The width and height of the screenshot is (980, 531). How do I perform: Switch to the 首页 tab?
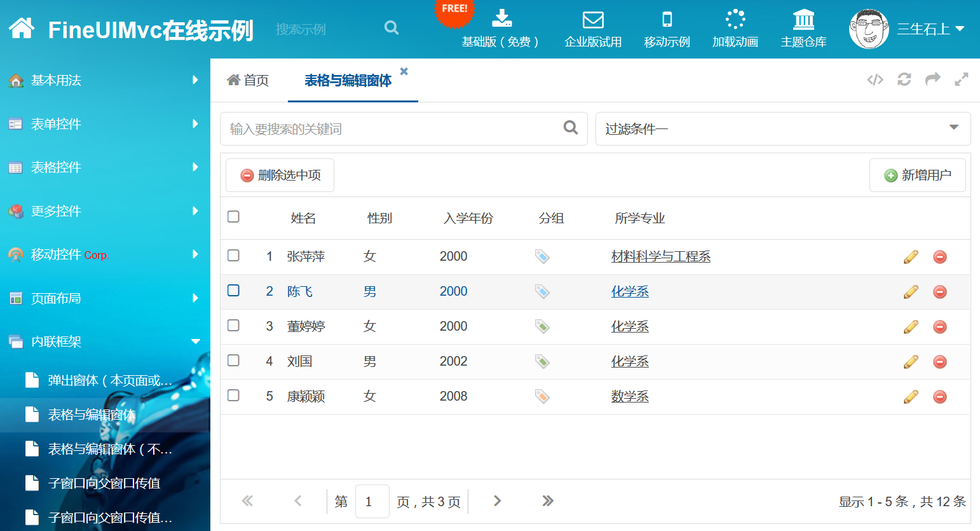coord(248,80)
